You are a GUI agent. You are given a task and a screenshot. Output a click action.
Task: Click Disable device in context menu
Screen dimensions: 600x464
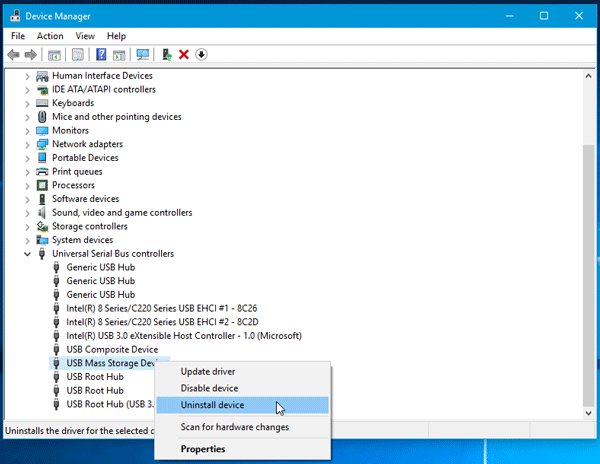pos(208,389)
